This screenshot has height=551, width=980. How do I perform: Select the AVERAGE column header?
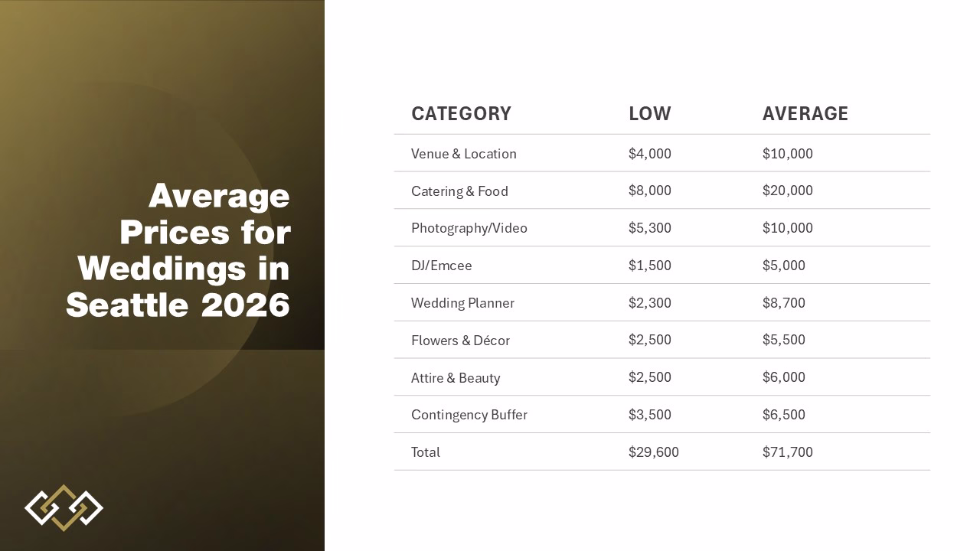pyautogui.click(x=805, y=114)
